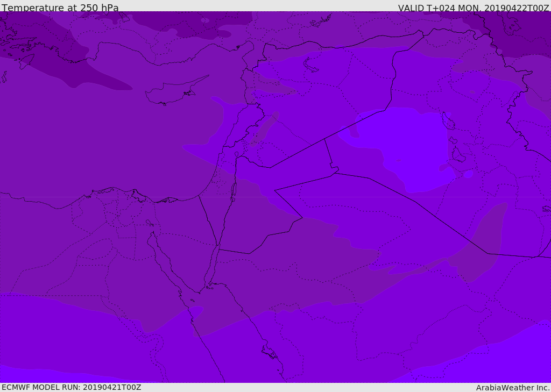Click Lake Assad in northern Syria
The width and height of the screenshot is (551, 392).
312,65
